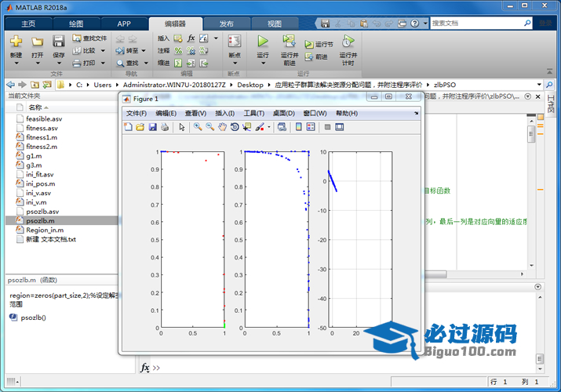Click Run Section (运行节) icon
The height and width of the screenshot is (392, 561).
(309, 45)
